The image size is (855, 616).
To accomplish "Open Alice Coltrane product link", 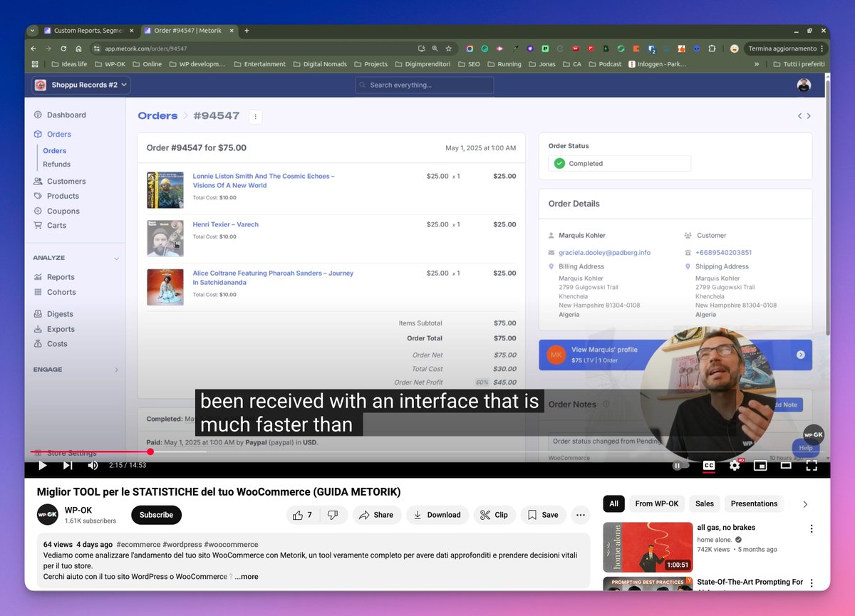I will 273,278.
